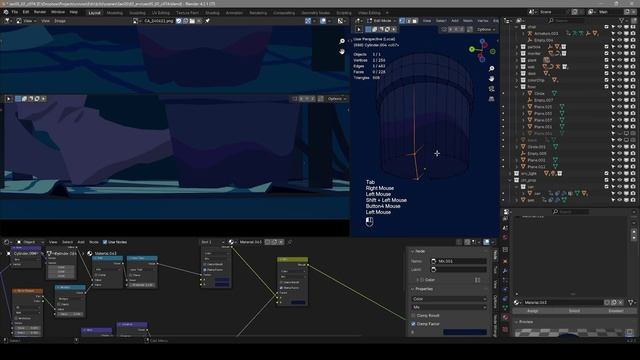Click the outliner filter funnel icon
Image resolution: width=640 pixels, height=360 pixels.
[622, 20]
